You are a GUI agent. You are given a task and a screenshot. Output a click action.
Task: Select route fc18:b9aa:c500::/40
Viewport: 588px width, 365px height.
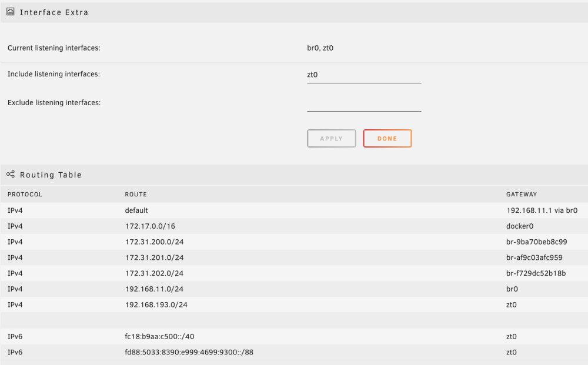tap(159, 337)
